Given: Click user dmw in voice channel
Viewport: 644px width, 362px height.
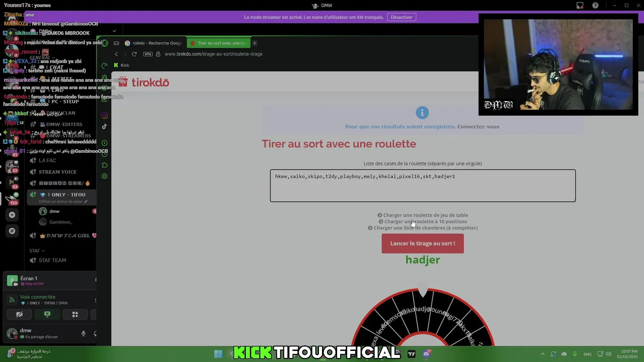Looking at the screenshot, I should coord(54,211).
